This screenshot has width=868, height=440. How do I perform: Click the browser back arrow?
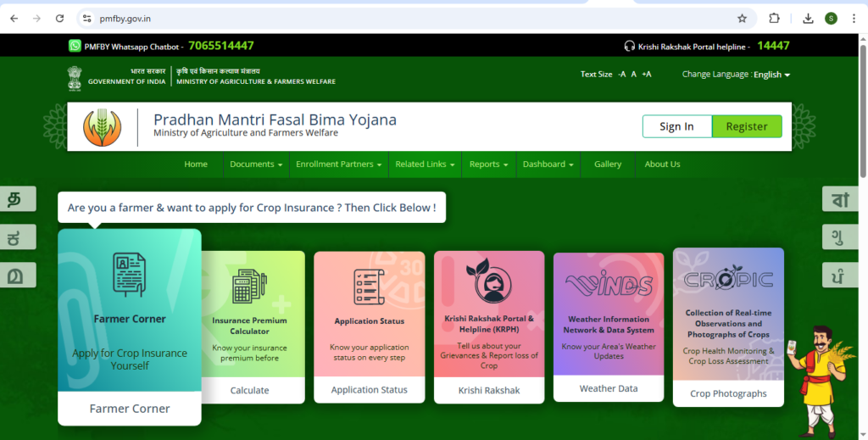(x=14, y=19)
